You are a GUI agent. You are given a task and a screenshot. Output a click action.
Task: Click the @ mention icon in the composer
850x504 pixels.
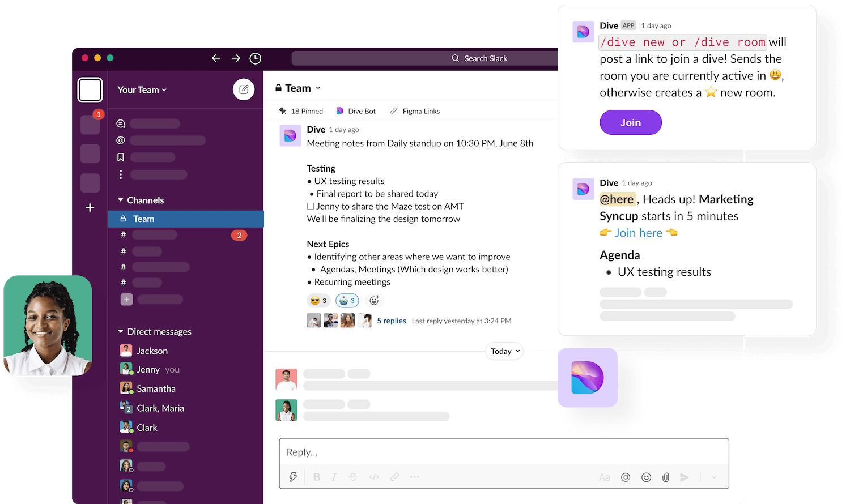[626, 477]
